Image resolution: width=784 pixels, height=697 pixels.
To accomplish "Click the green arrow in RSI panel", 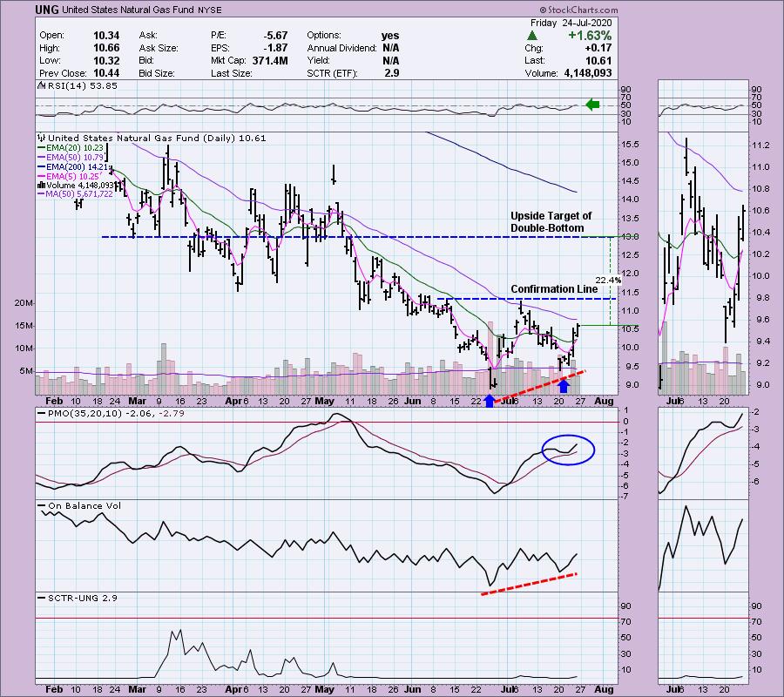I will 592,105.
